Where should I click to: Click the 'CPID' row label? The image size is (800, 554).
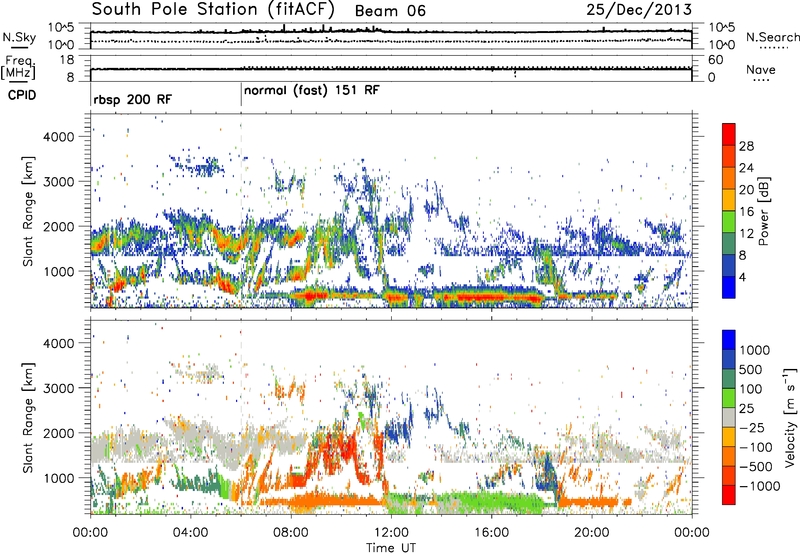(22, 95)
